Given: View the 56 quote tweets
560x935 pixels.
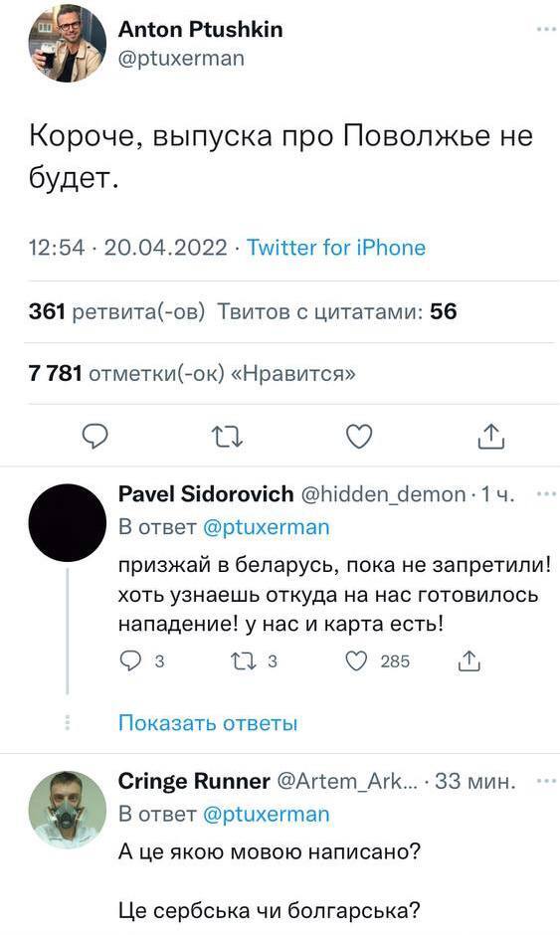Looking at the screenshot, I should [x=336, y=311].
